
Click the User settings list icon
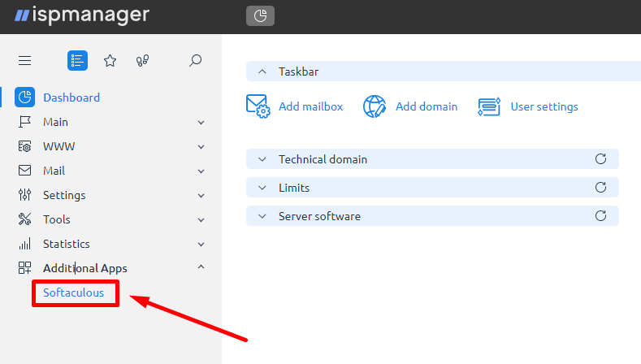click(489, 106)
